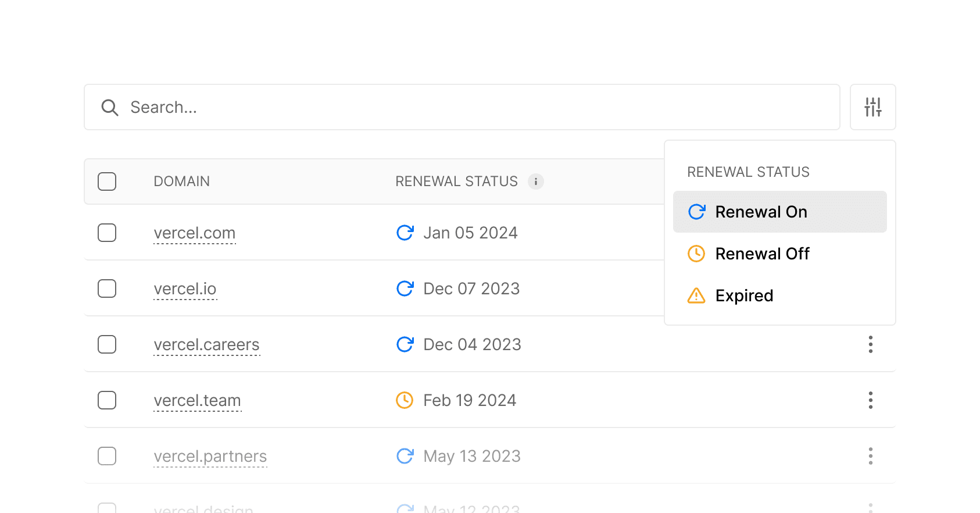Open the vercel.io domain link
Screen dimensions: 980x513
pyautogui.click(x=185, y=288)
